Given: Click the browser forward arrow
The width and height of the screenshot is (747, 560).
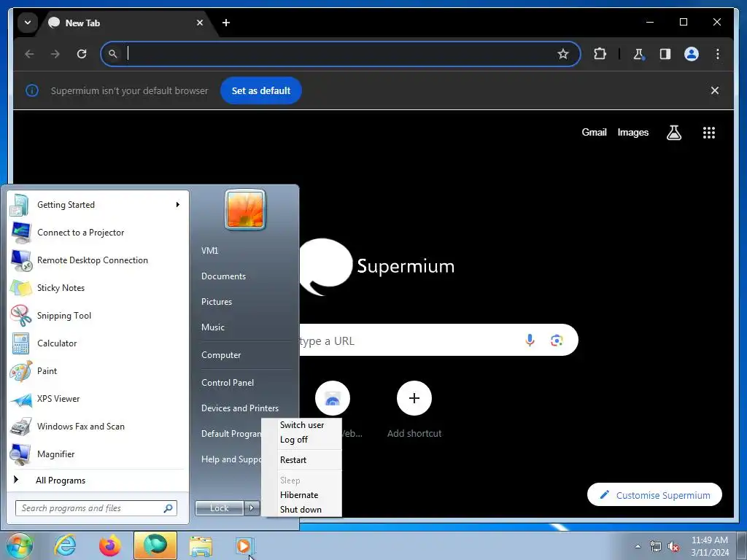Looking at the screenshot, I should 55,54.
